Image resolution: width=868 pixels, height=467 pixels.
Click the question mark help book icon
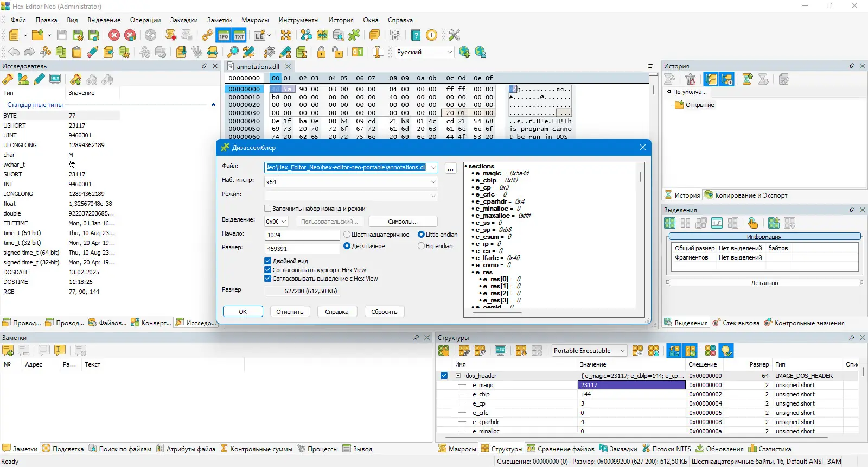click(x=416, y=35)
